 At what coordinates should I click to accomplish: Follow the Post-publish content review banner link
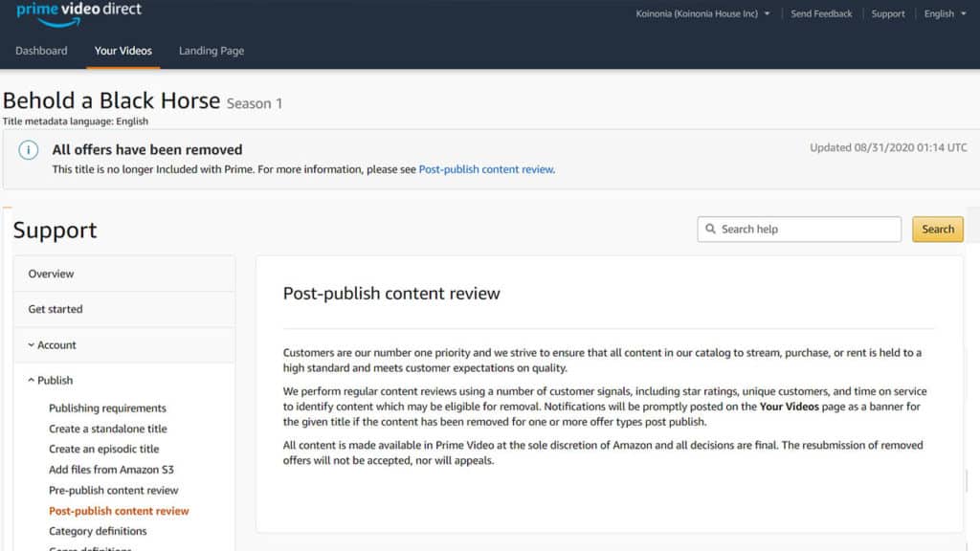486,169
